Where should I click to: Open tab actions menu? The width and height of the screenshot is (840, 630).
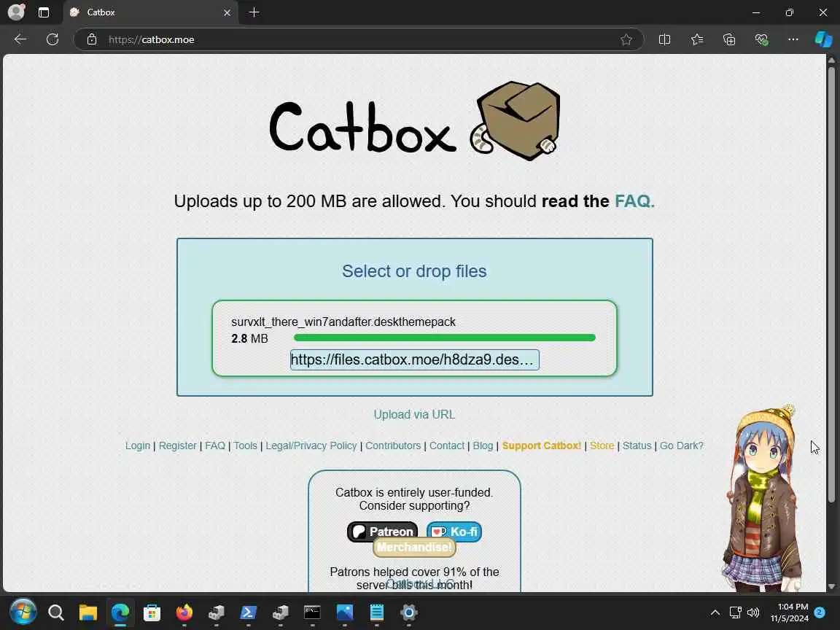[x=44, y=12]
